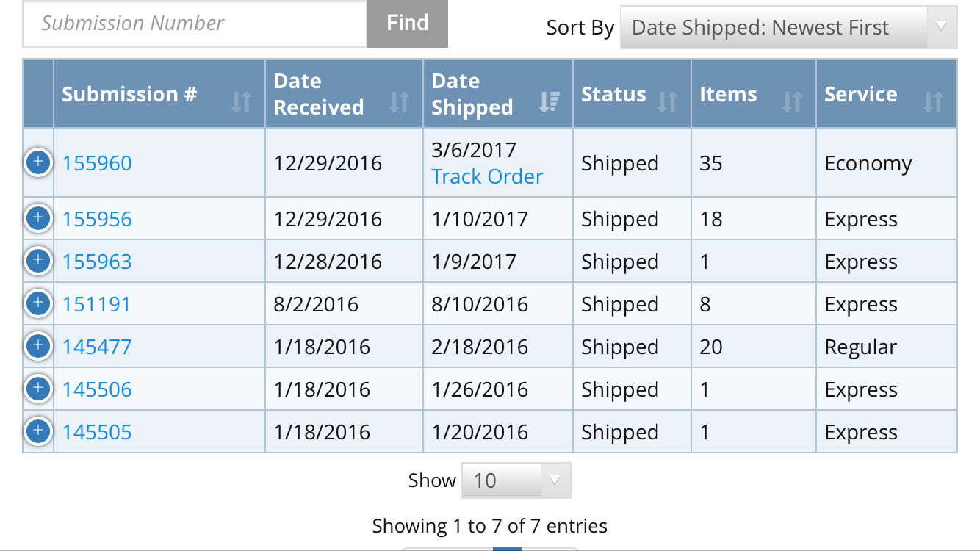Sort by Date Received column arrows
The height and width of the screenshot is (551, 980).
pyautogui.click(x=399, y=101)
